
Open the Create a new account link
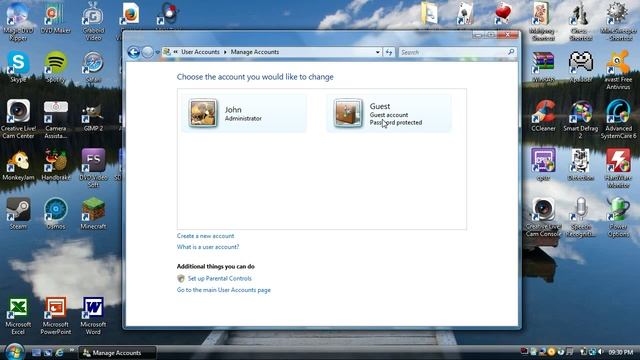205,236
